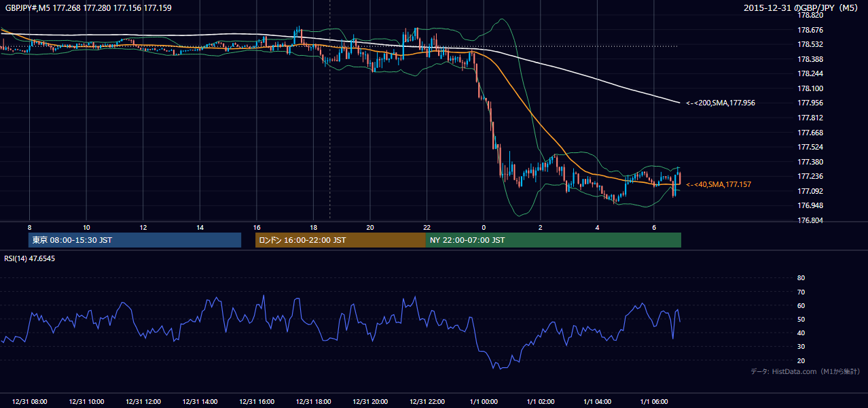Click price axis value 177.092

[810, 191]
